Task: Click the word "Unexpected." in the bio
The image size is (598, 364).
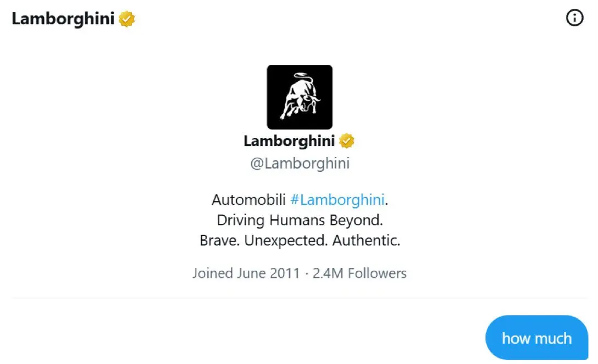Action: pos(286,240)
